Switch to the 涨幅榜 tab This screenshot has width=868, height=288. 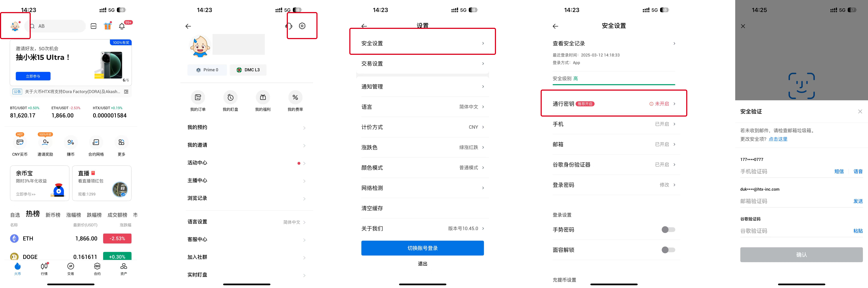[x=74, y=215]
